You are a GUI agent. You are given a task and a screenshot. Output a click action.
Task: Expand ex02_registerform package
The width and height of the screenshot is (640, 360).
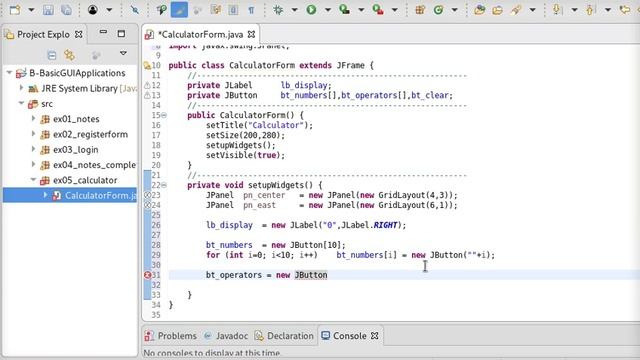tap(33, 134)
